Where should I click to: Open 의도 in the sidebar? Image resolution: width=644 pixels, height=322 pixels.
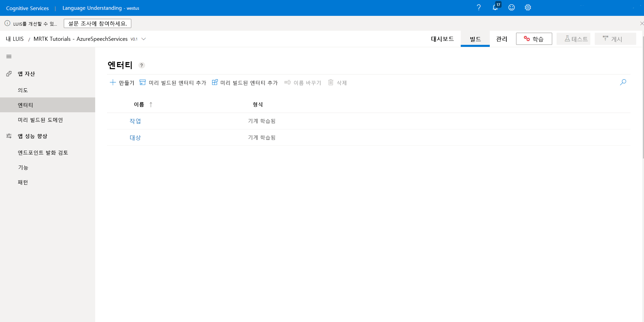[x=48, y=90]
